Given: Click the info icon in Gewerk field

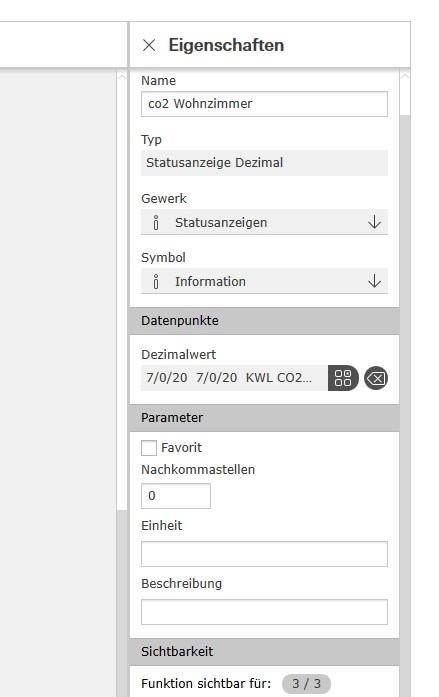Looking at the screenshot, I should point(156,222).
